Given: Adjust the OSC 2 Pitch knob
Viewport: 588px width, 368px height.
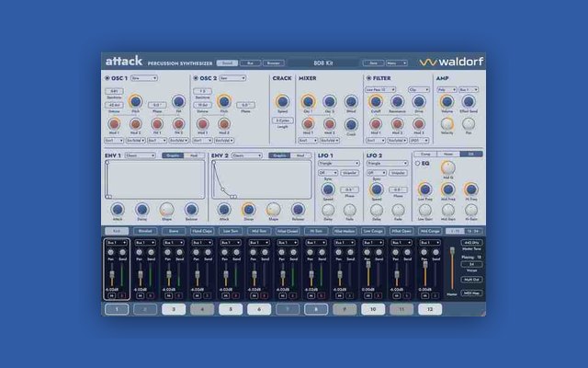Looking at the screenshot, I should (224, 101).
